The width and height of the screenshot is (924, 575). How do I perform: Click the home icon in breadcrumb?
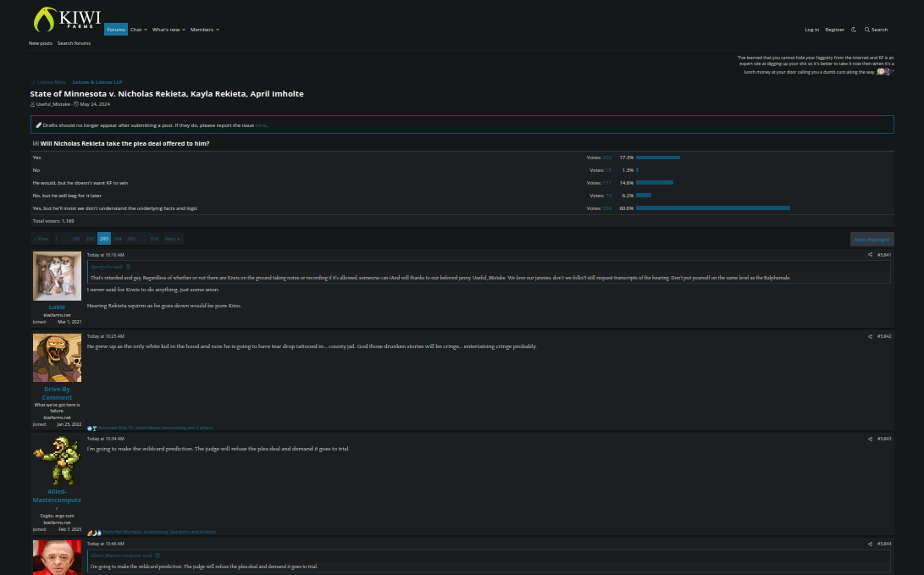(33, 82)
